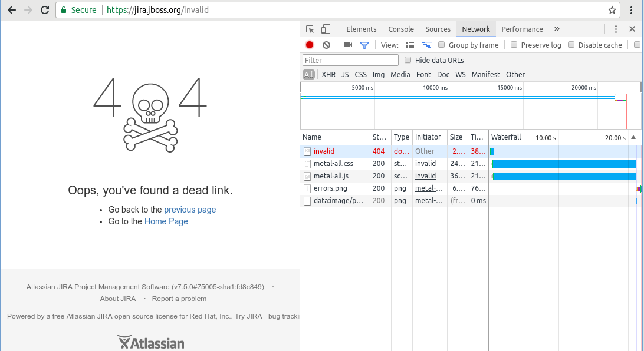This screenshot has height=351, width=644.
Task: Click the green Secure padlock icon
Action: click(x=64, y=10)
